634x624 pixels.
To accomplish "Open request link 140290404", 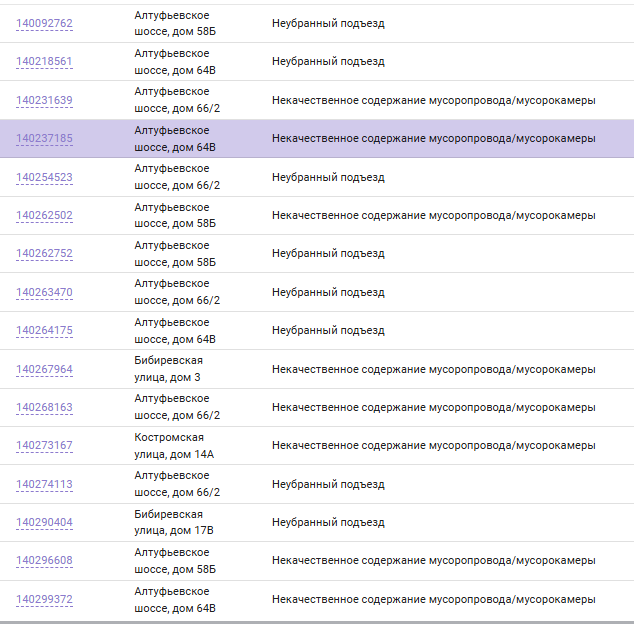I will click(x=44, y=522).
